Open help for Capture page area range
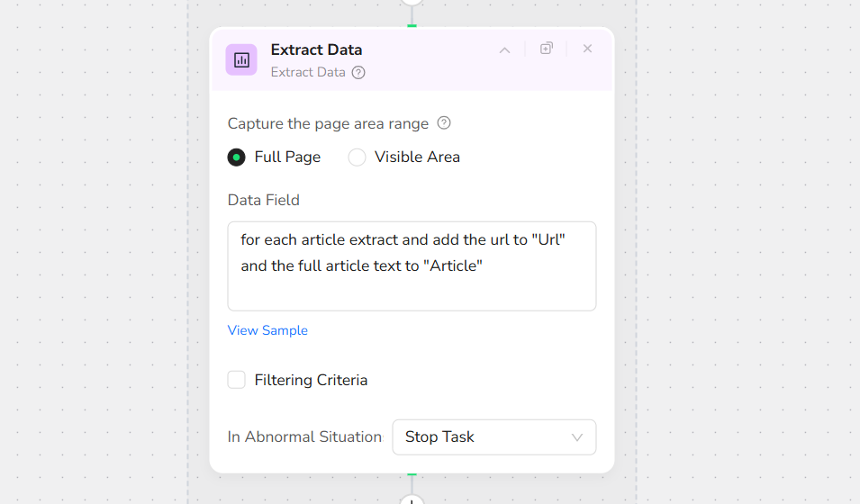This screenshot has height=504, width=860. (443, 123)
